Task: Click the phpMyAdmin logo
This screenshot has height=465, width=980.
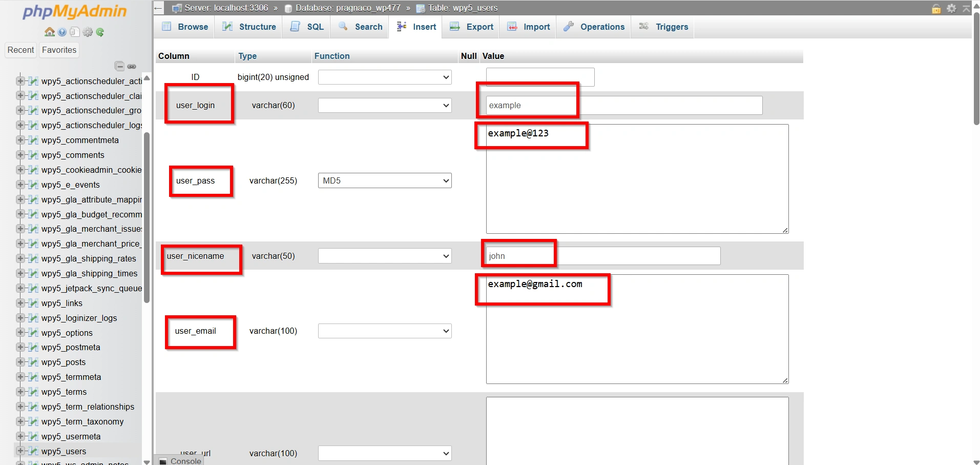Action: (x=75, y=11)
